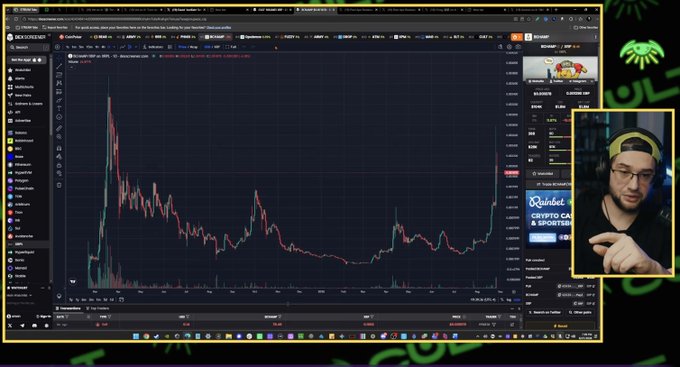The image size is (680, 367).
Task: Click the Get the App button
Action: (x=26, y=60)
